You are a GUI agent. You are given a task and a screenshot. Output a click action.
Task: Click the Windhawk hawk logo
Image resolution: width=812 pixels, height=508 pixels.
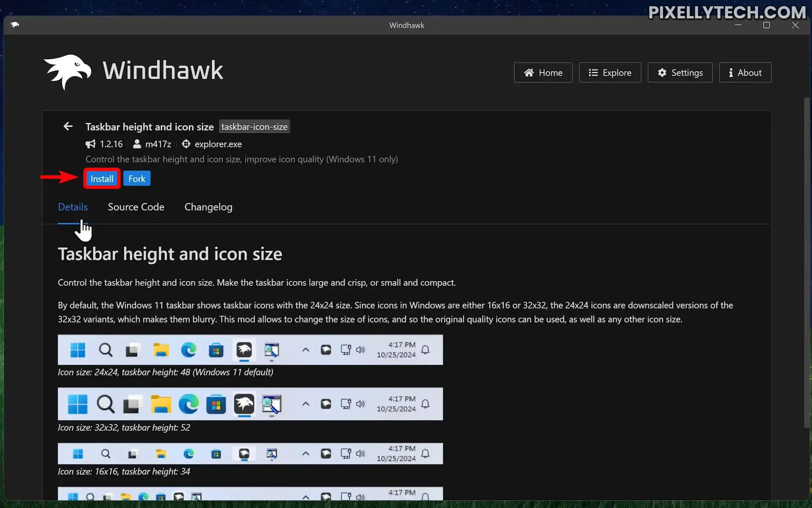[68, 71]
